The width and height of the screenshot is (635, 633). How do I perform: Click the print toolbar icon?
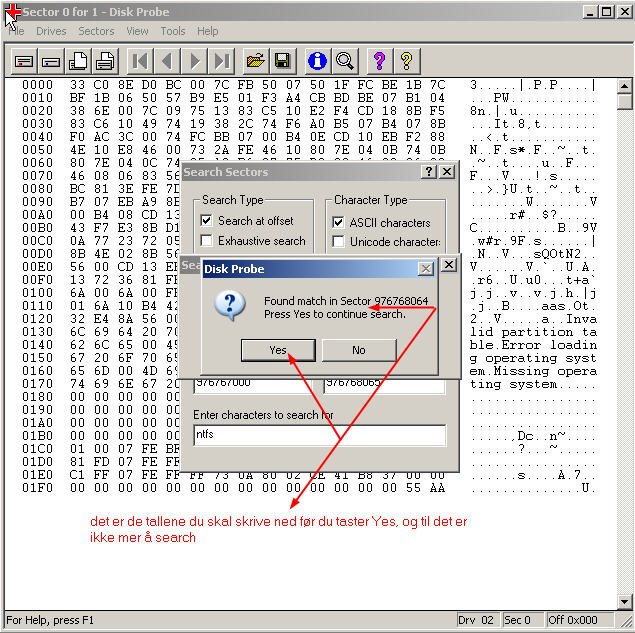(x=105, y=61)
